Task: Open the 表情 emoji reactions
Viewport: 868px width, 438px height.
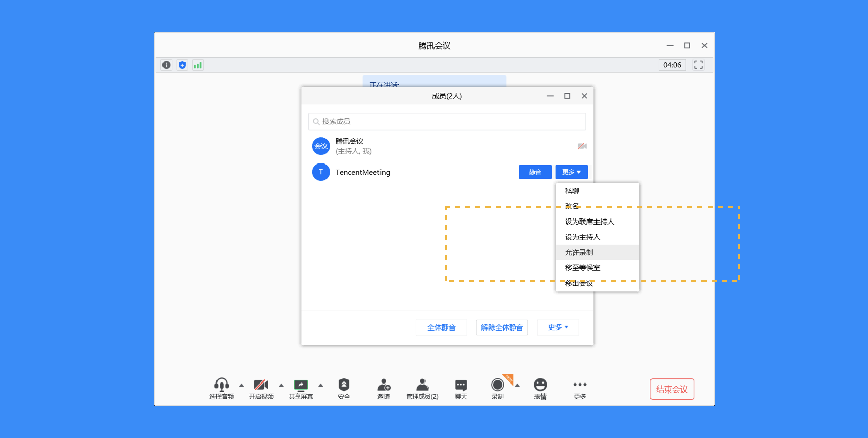Action: (540, 389)
